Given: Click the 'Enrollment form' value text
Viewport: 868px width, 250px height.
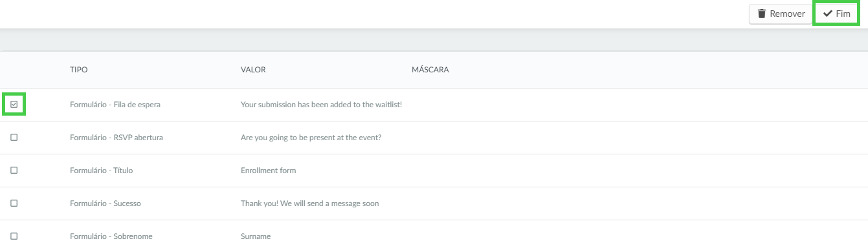Looking at the screenshot, I should point(268,171).
